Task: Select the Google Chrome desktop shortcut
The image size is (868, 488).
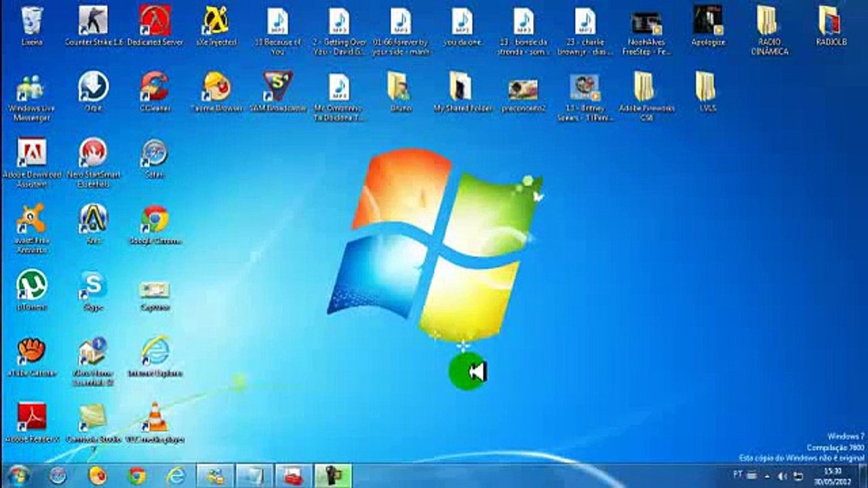Action: tap(155, 224)
